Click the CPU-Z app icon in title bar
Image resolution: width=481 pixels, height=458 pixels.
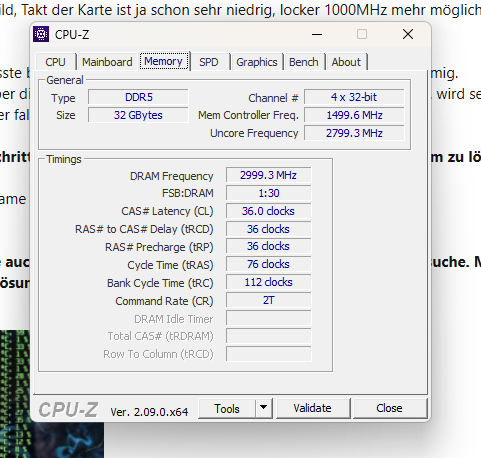(x=41, y=34)
